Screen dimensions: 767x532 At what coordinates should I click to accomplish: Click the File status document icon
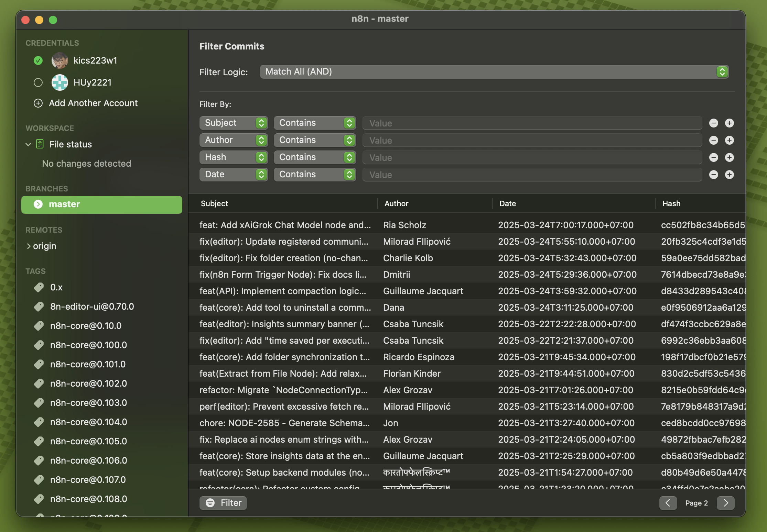[x=40, y=144]
